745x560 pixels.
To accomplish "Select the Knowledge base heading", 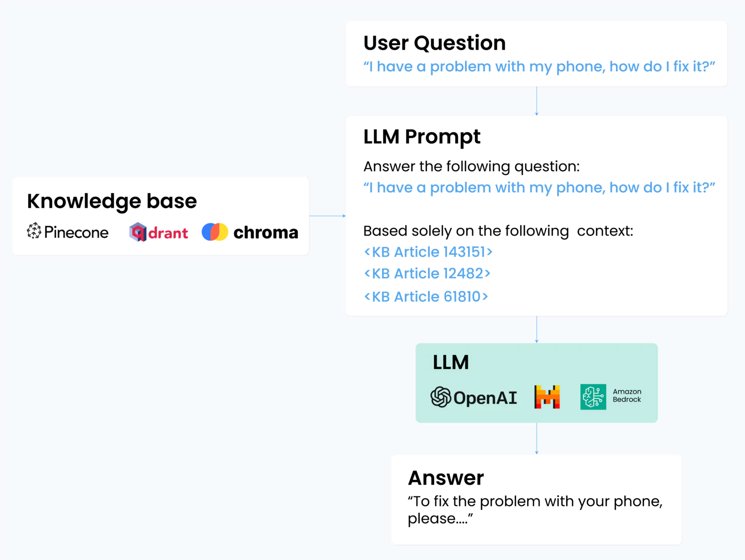I will tap(112, 201).
